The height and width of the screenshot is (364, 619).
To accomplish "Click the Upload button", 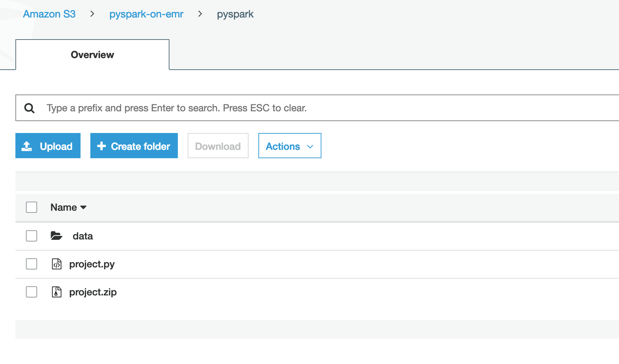I will coord(48,146).
